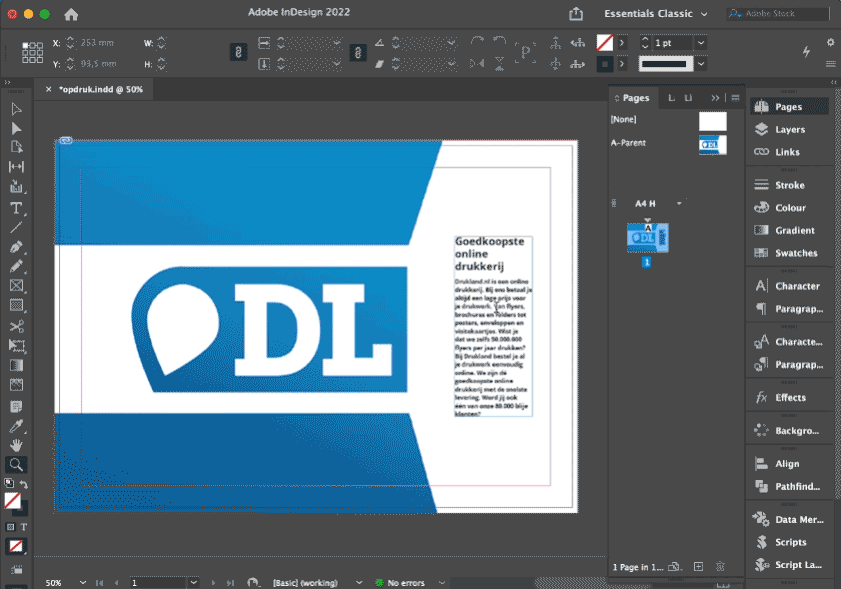Select the Hand tool
This screenshot has height=589, width=841.
(16, 445)
